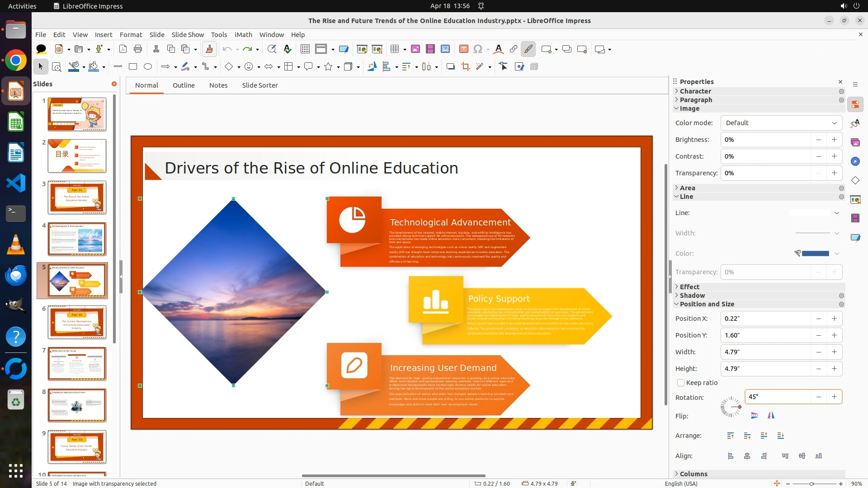Collapse the Position and Size section
Image resolution: width=868 pixels, height=488 pixels.
(707, 304)
